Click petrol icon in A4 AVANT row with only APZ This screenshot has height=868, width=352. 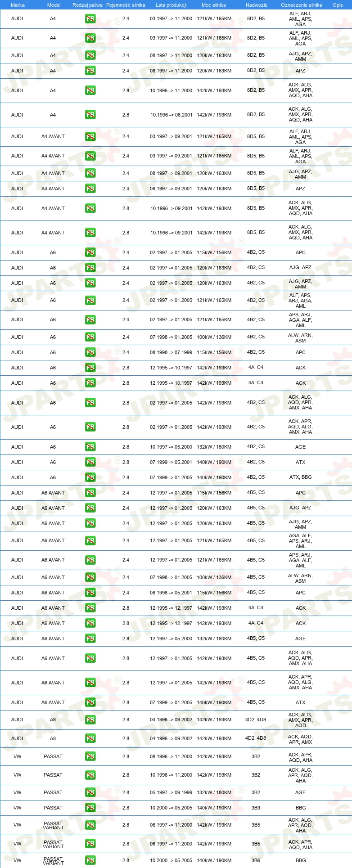coord(90,189)
